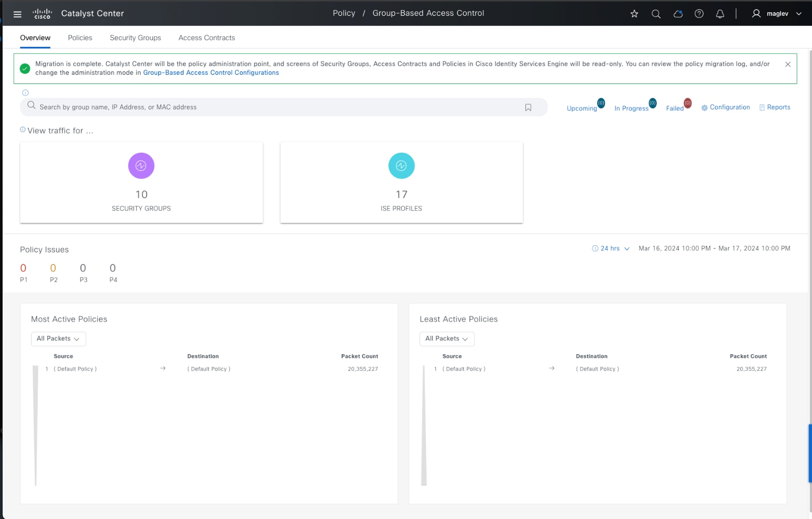Open the hamburger navigation menu

click(x=17, y=14)
